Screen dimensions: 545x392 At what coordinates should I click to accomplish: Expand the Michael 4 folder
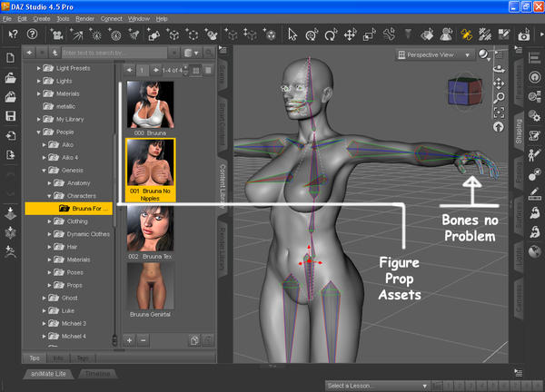pos(45,337)
